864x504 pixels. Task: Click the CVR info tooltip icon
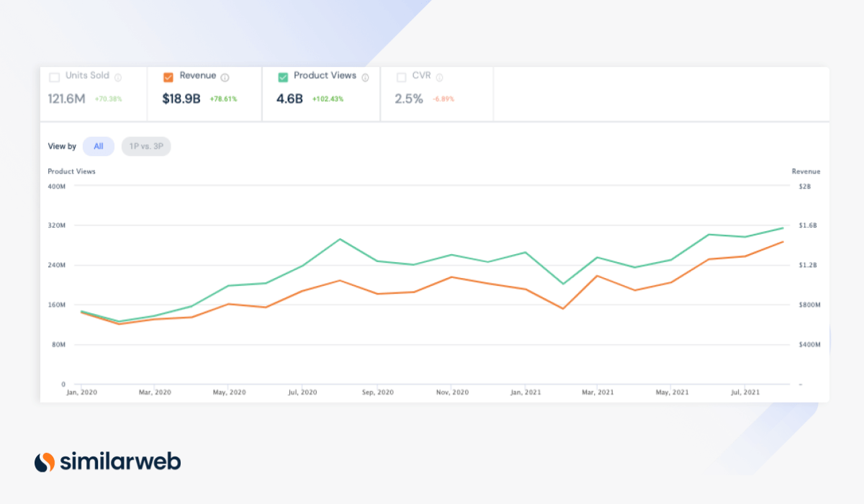pos(438,77)
